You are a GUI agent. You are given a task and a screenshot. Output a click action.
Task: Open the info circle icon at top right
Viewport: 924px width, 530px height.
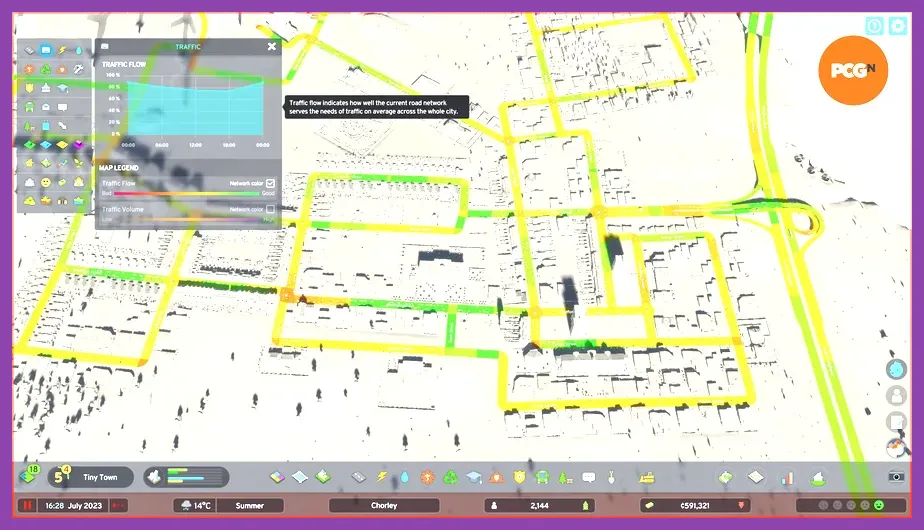[874, 26]
